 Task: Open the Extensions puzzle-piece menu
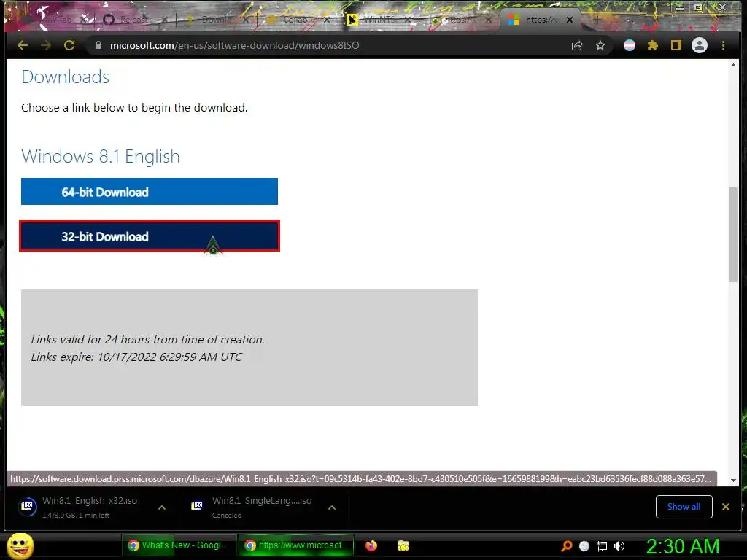tap(653, 45)
